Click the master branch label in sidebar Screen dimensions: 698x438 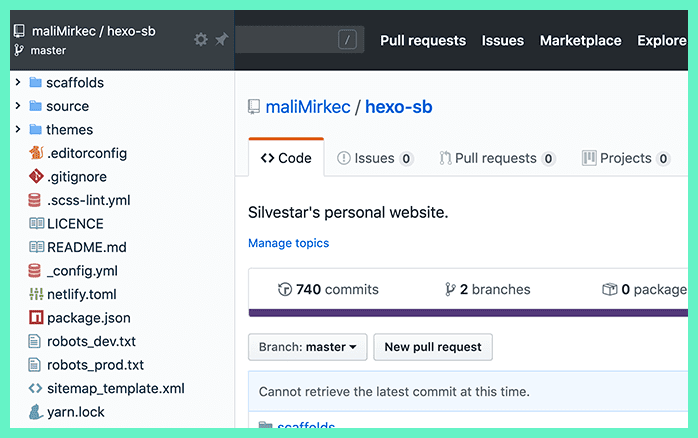click(48, 50)
